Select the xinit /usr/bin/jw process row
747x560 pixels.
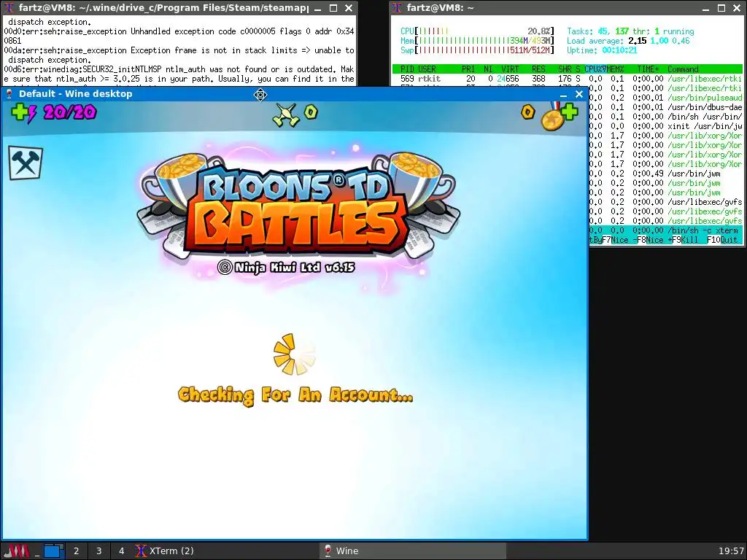(665, 126)
